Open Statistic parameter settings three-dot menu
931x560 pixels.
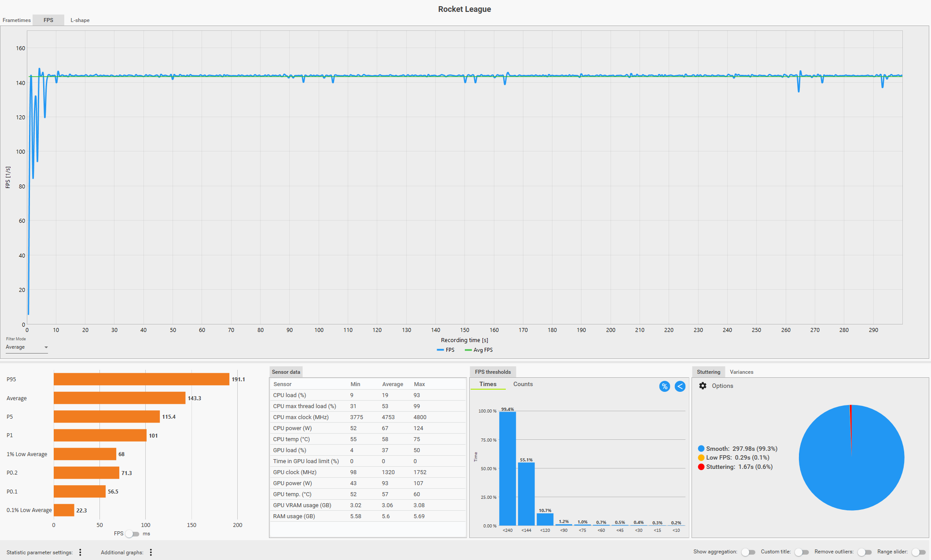[80, 552]
